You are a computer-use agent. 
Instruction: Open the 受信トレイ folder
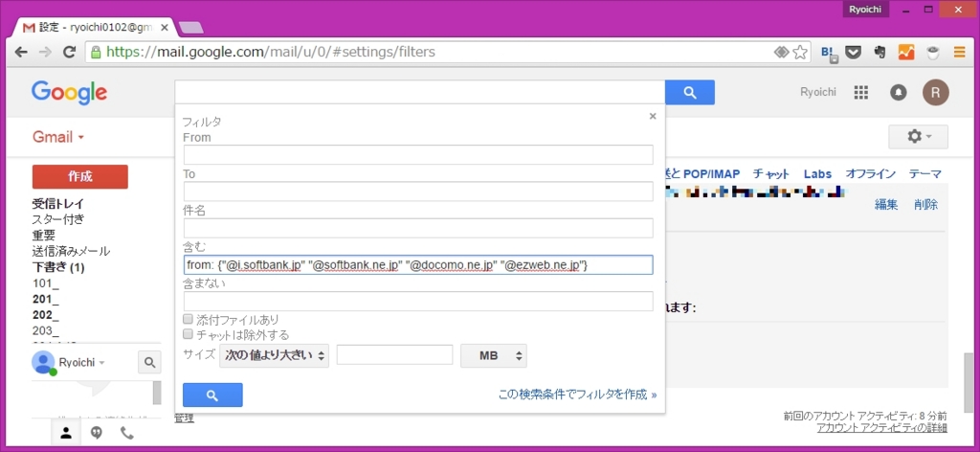(x=58, y=204)
